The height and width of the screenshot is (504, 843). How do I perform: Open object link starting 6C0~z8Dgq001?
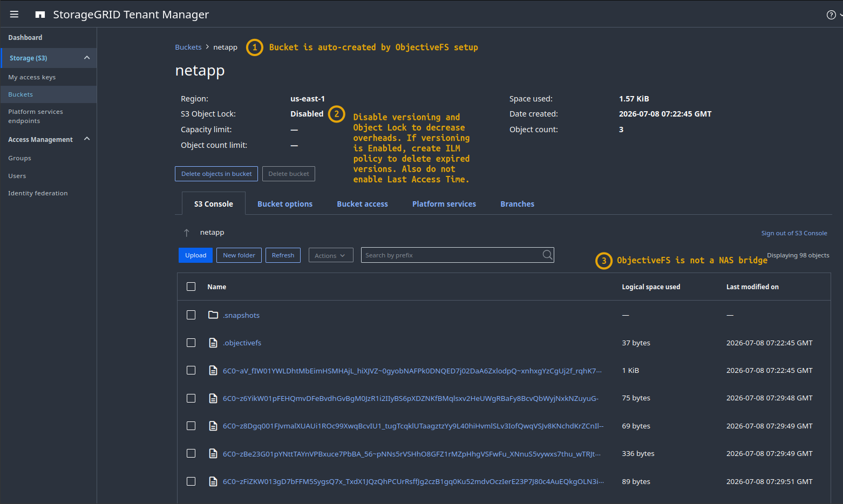pyautogui.click(x=413, y=426)
